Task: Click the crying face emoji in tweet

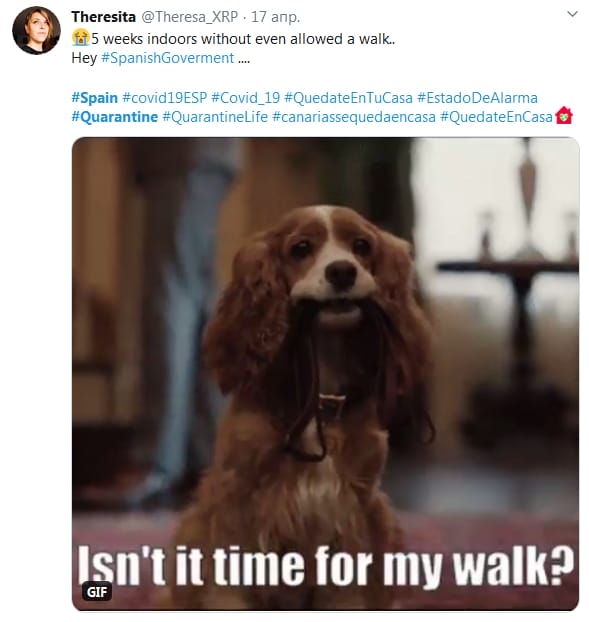Action: (x=81, y=38)
